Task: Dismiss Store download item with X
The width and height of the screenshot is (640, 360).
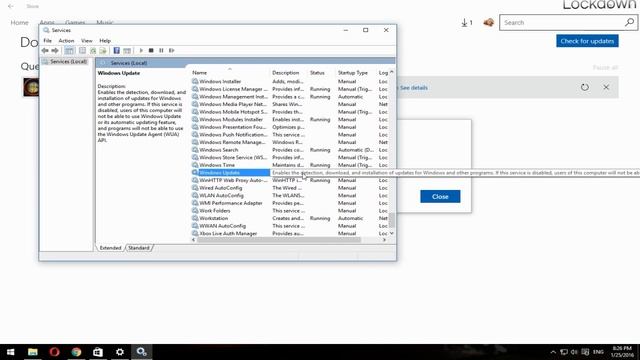Action: (606, 87)
